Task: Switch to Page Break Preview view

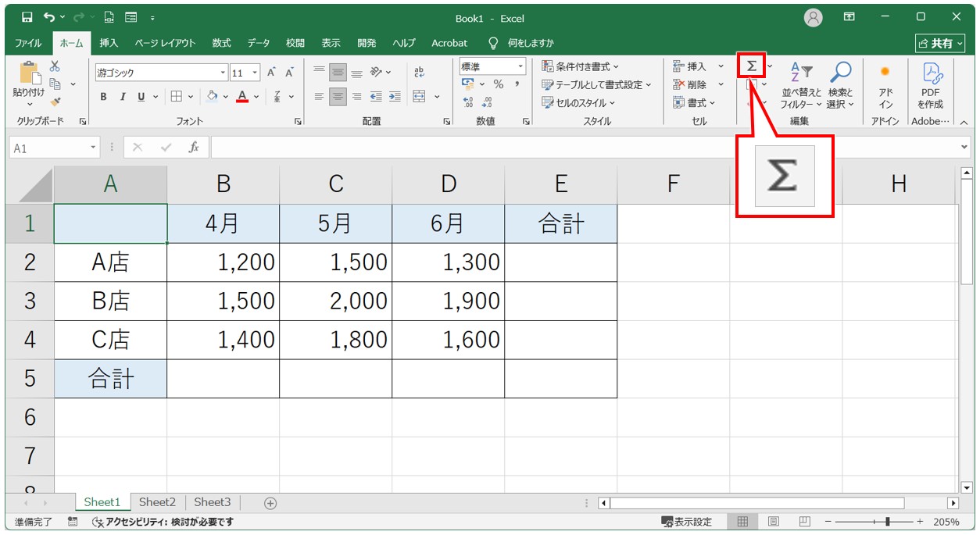Action: point(804,522)
